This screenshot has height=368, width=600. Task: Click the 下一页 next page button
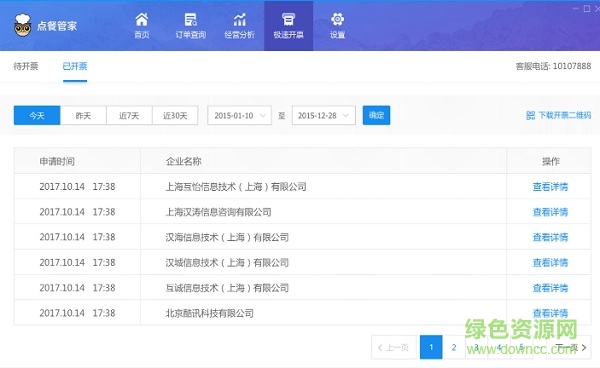569,347
